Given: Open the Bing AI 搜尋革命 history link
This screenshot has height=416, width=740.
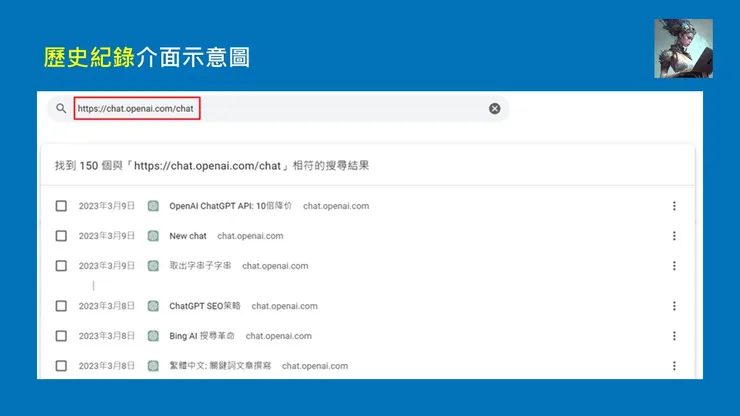Looking at the screenshot, I should point(202,336).
